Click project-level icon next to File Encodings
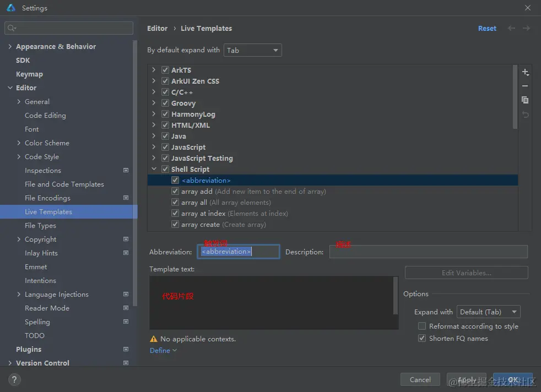 tap(126, 198)
